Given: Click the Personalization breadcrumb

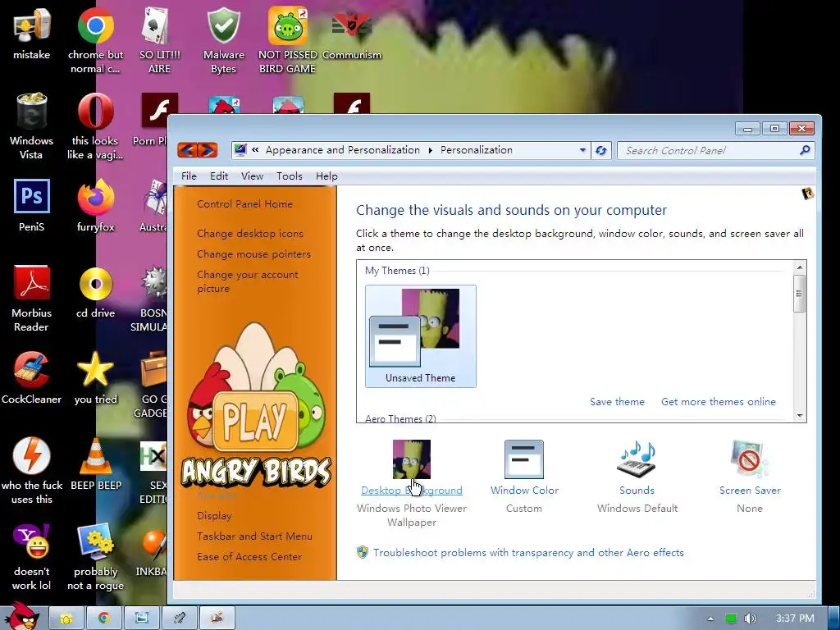Looking at the screenshot, I should pyautogui.click(x=477, y=150).
